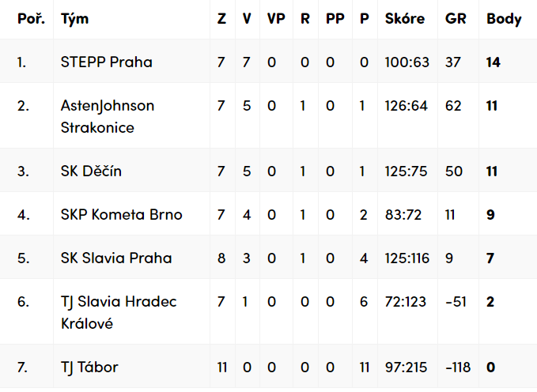Click the Poř. column header

[31, 18]
